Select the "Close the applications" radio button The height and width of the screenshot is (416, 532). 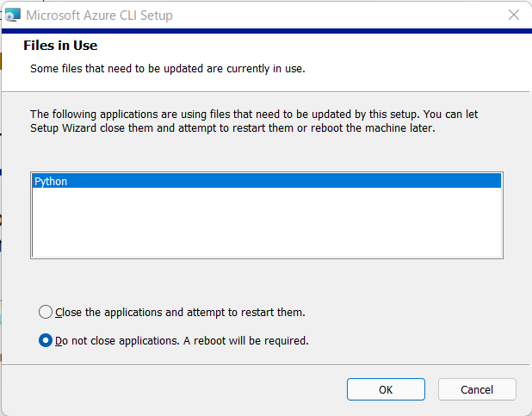(x=46, y=312)
